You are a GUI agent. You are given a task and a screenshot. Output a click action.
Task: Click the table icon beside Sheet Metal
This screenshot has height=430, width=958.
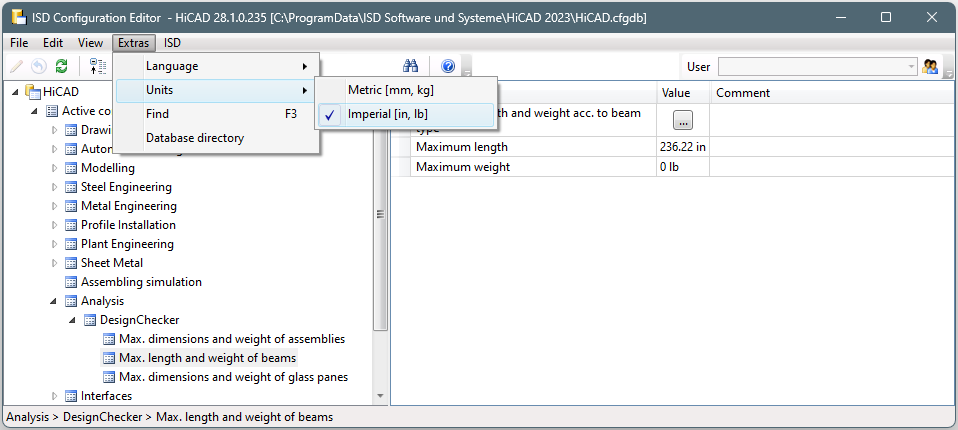71,263
